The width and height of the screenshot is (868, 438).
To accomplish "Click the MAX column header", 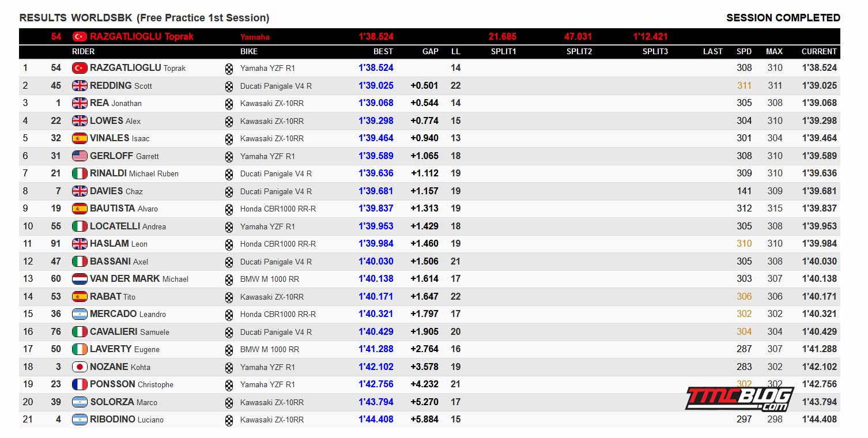I will tap(774, 51).
